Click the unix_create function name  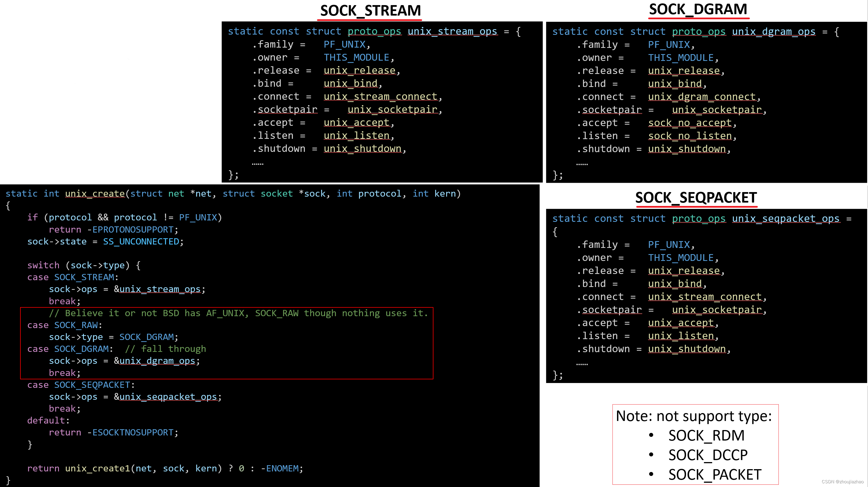click(95, 193)
